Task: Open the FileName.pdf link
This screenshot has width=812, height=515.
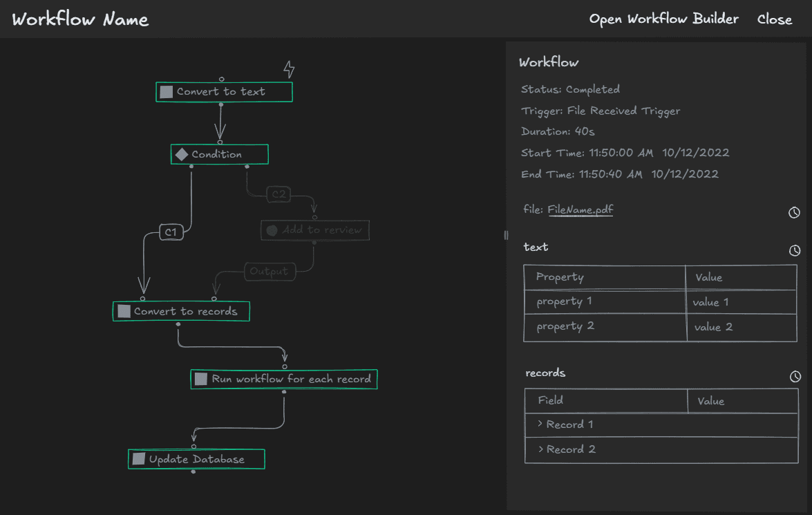Action: click(x=580, y=209)
